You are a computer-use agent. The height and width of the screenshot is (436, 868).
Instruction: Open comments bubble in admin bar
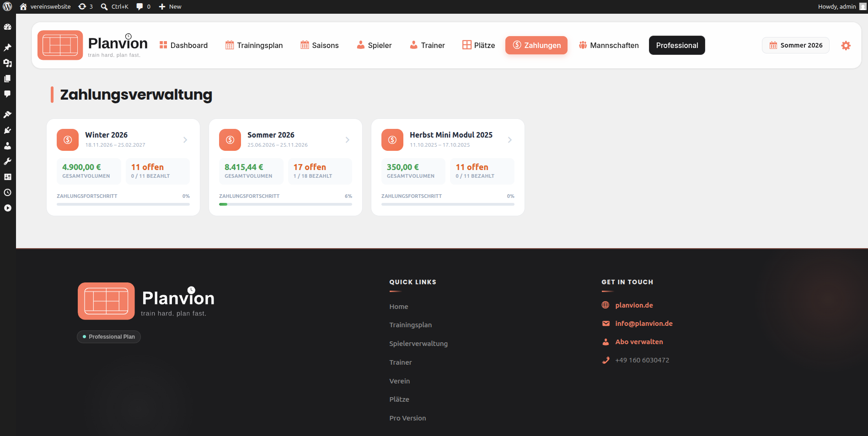click(x=143, y=6)
